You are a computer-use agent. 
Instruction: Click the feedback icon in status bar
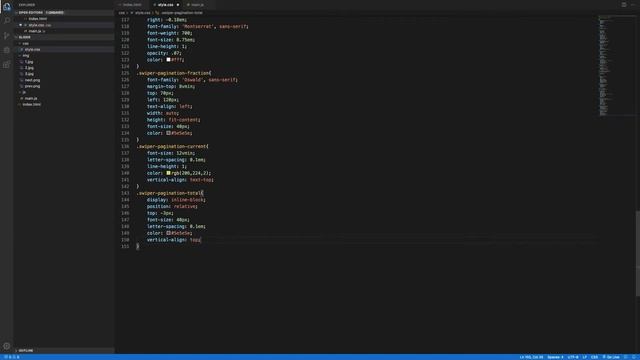(626, 357)
